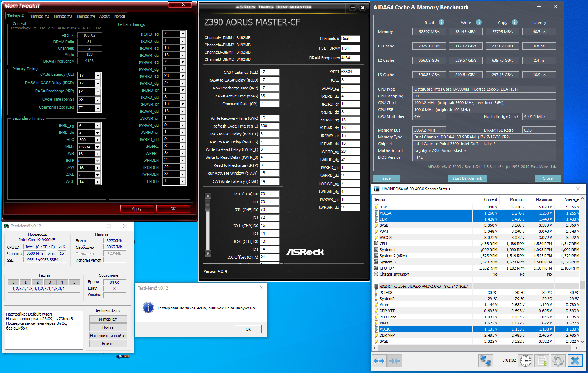Click HWiNFO horizontal scrollbar left arrow
588x373 pixels.
click(375, 348)
